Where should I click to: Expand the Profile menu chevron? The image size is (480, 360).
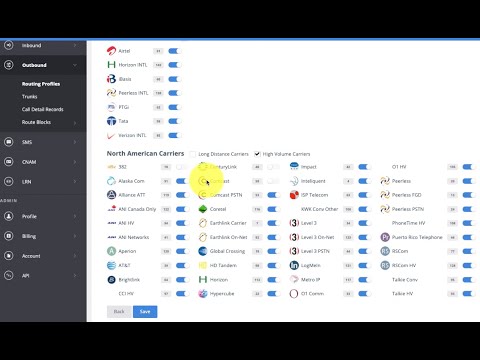pos(75,216)
